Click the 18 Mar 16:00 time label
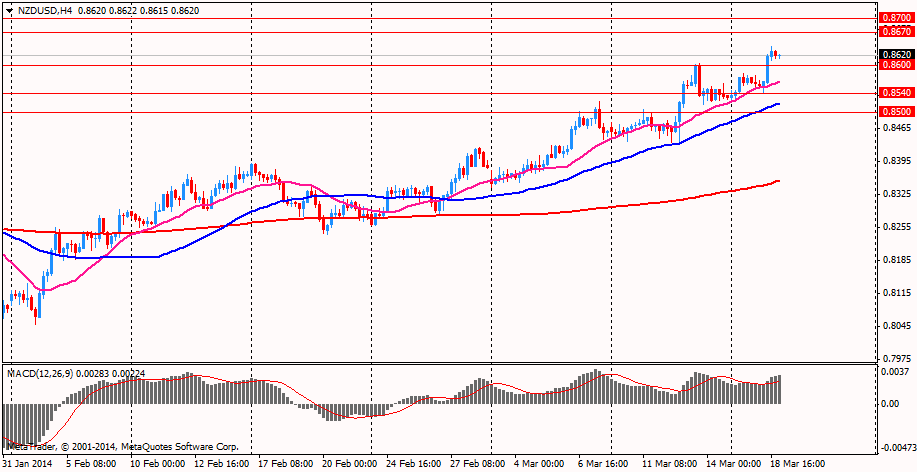Screen dimensions: 917x472 797,464
